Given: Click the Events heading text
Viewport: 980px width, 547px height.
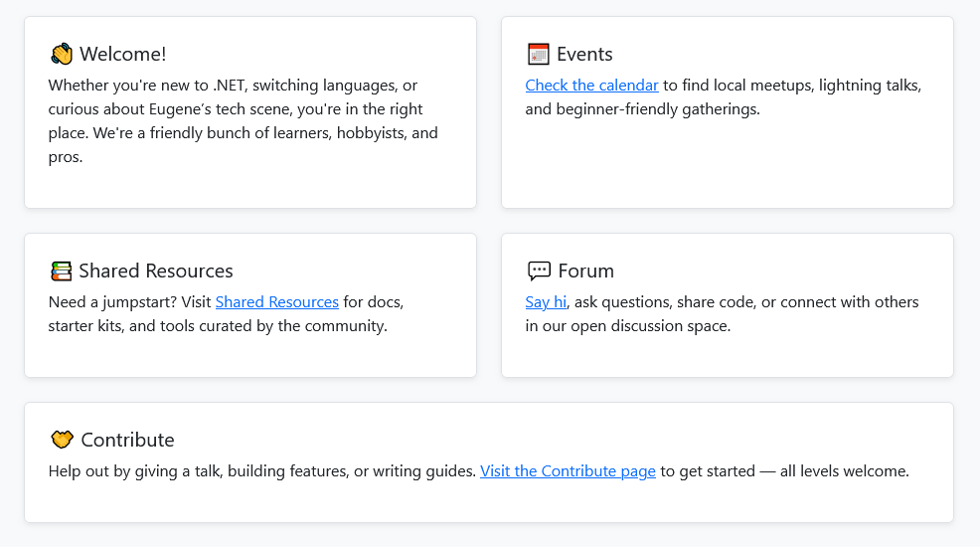Looking at the screenshot, I should pos(584,54).
